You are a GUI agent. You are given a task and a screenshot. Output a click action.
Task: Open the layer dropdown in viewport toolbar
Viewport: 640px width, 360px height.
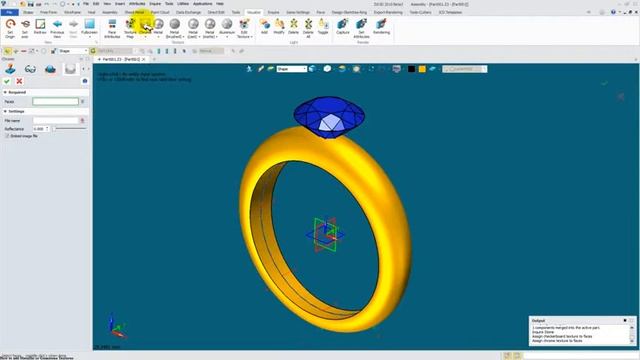484,69
